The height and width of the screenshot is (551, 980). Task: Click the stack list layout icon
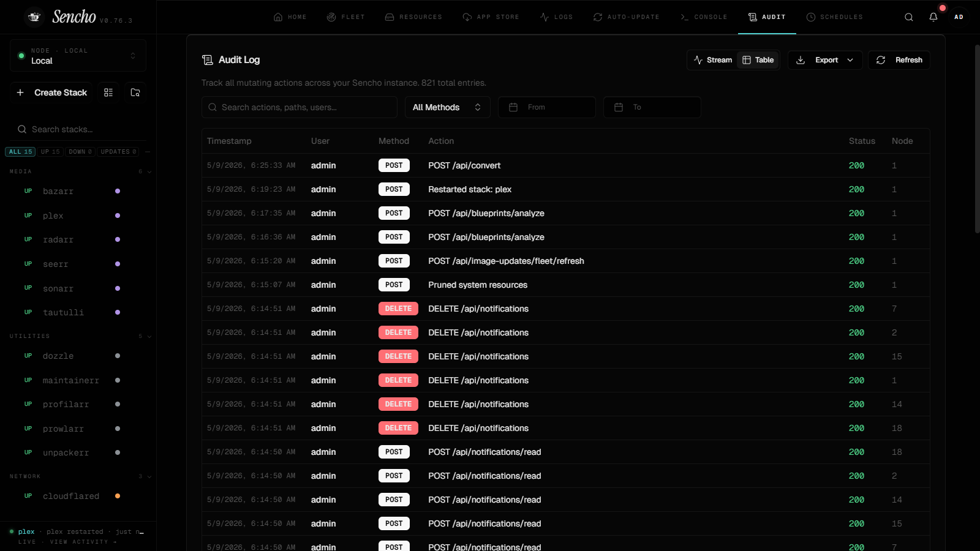(x=108, y=92)
